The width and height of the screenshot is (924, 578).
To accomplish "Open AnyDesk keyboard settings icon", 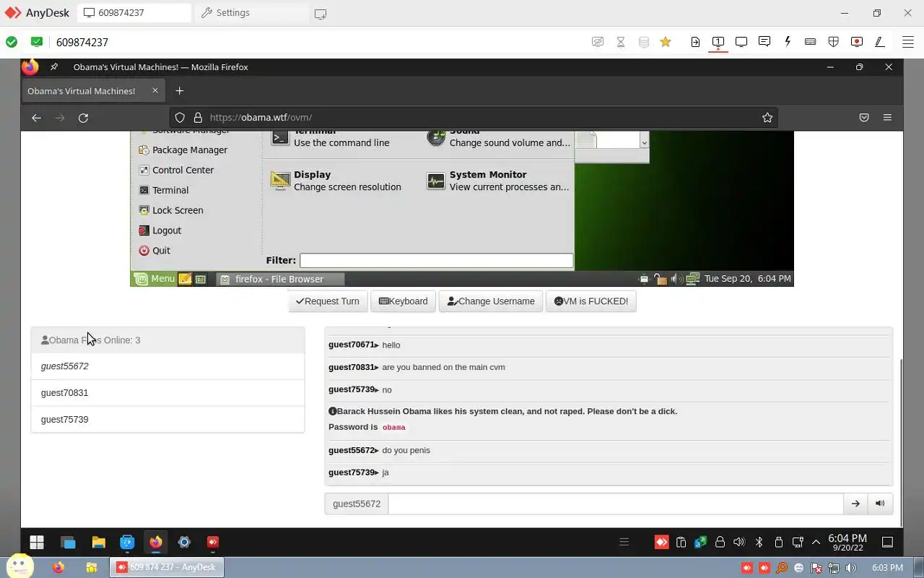I will click(811, 42).
